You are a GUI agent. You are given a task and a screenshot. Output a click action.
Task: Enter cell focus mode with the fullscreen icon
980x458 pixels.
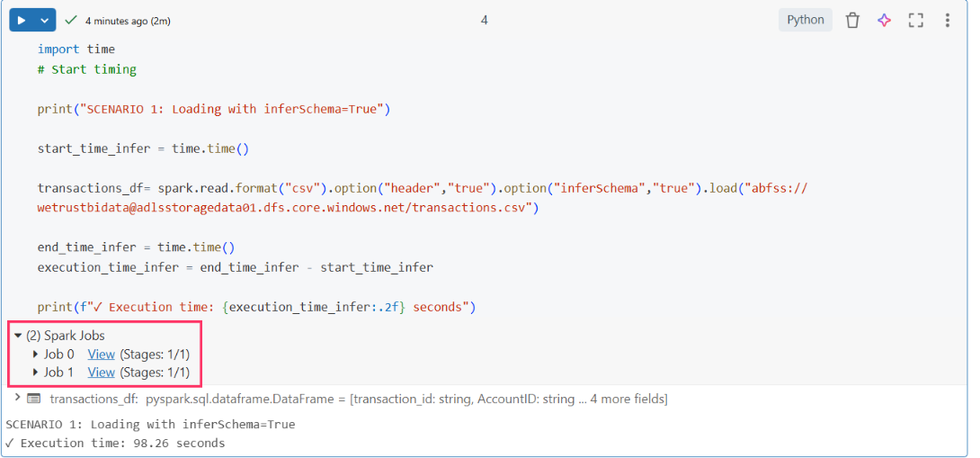point(915,20)
